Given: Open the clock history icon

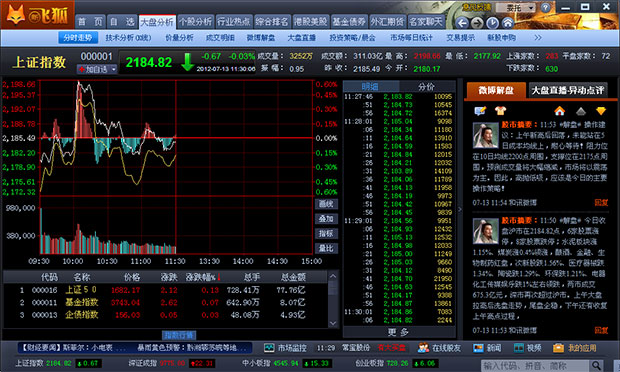Looking at the screenshot, I should tap(492, 23).
